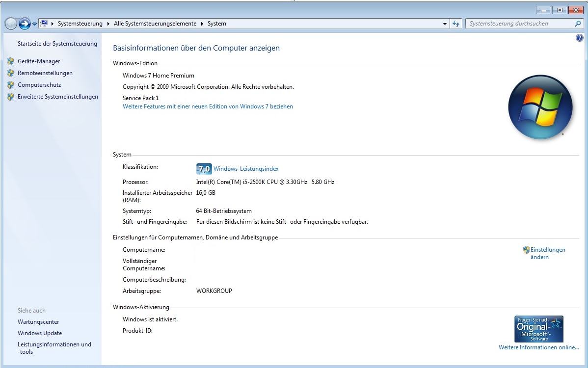
Task: Click the 64 Bit-Betriebssystem value
Action: [224, 211]
